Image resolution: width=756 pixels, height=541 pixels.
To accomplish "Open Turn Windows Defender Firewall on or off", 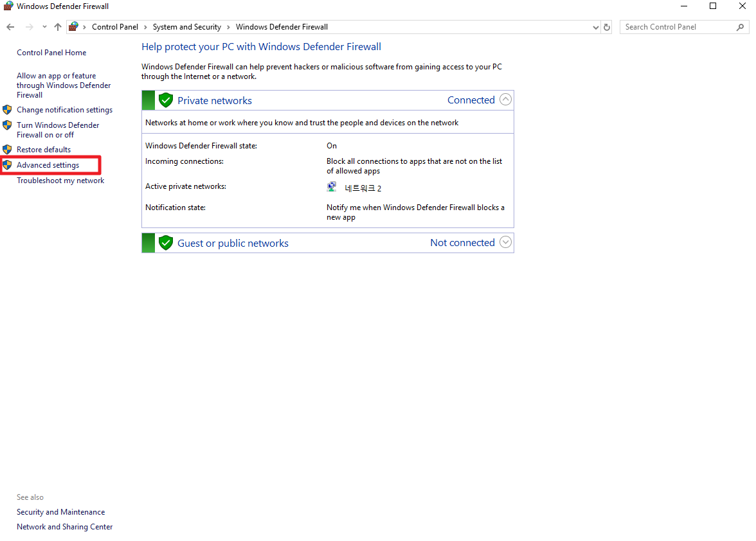I will point(58,130).
